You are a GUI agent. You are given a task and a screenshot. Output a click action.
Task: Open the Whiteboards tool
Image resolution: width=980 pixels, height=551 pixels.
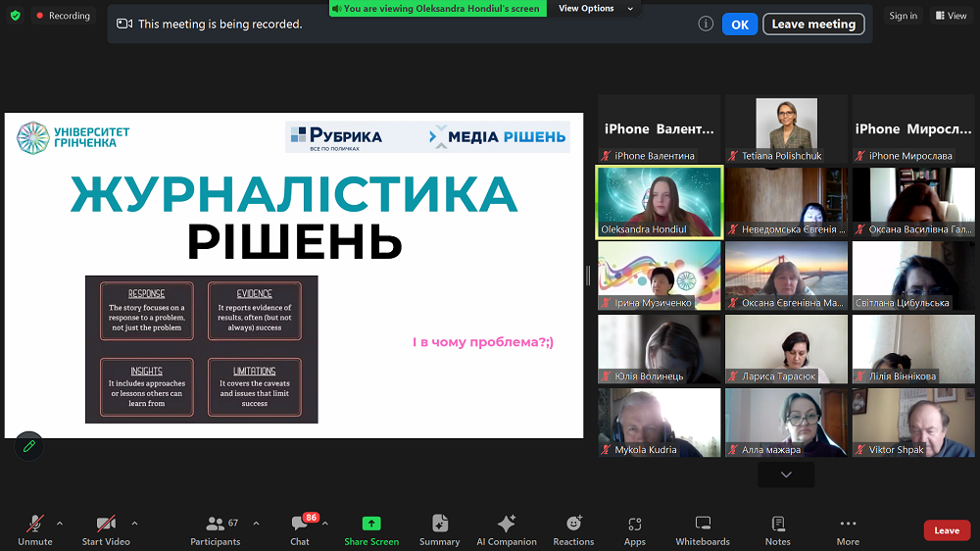pos(703,525)
